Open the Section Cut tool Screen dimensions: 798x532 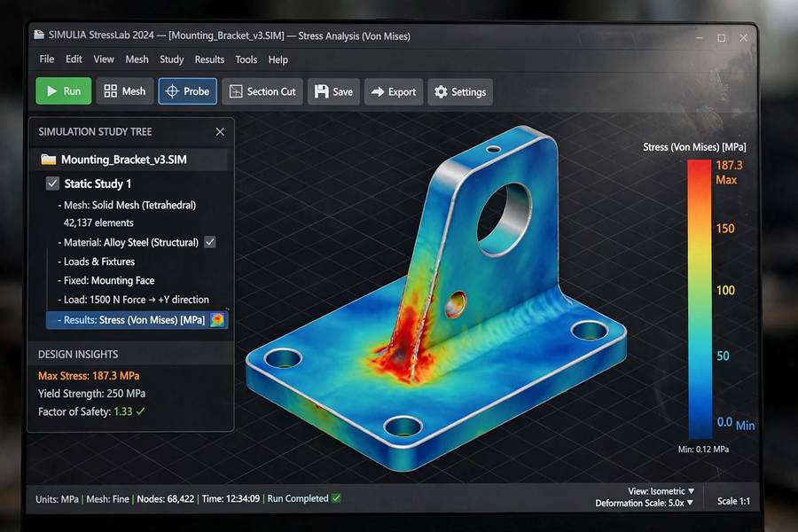262,91
